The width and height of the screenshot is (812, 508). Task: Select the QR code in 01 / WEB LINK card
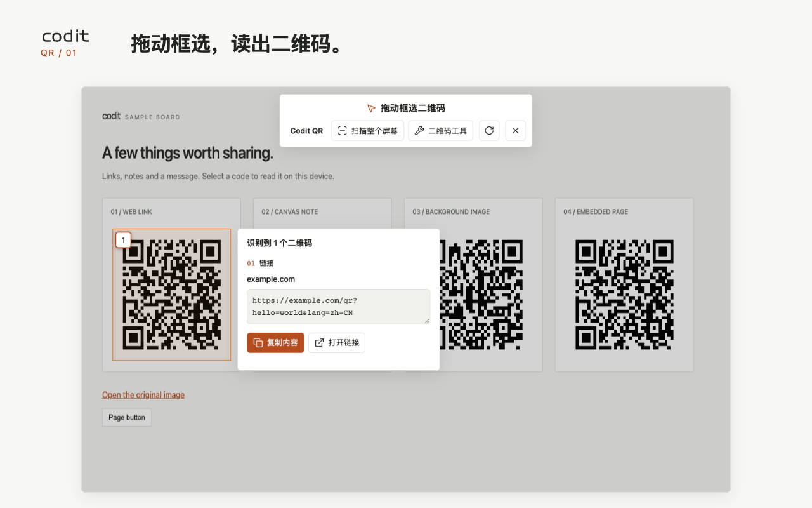pos(172,295)
